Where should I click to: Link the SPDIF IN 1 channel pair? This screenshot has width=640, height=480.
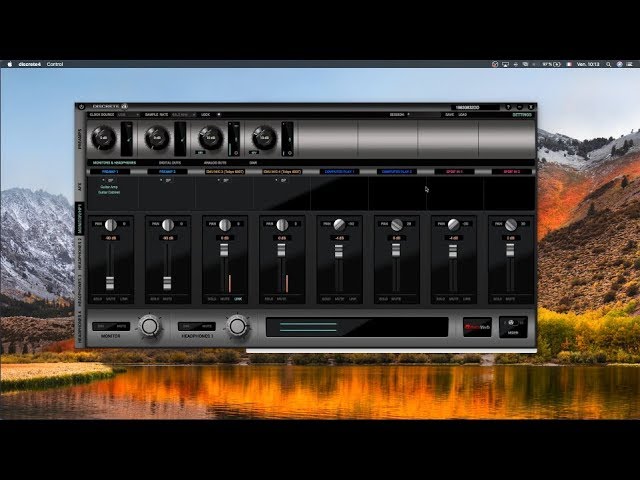tap(467, 299)
